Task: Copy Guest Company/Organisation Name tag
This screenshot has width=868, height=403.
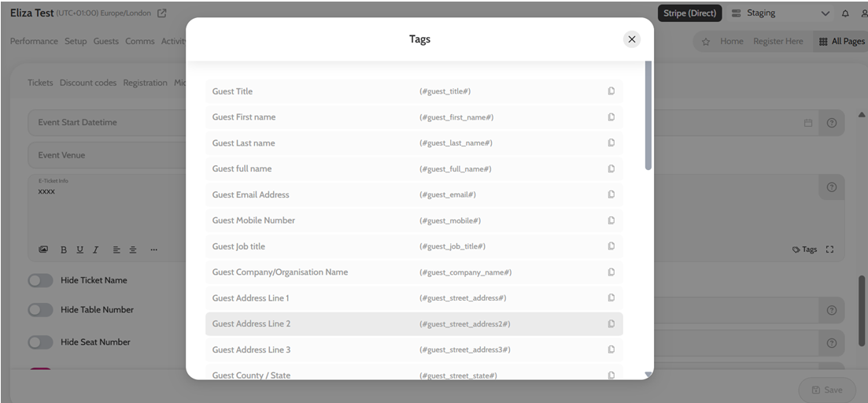Action: click(611, 272)
